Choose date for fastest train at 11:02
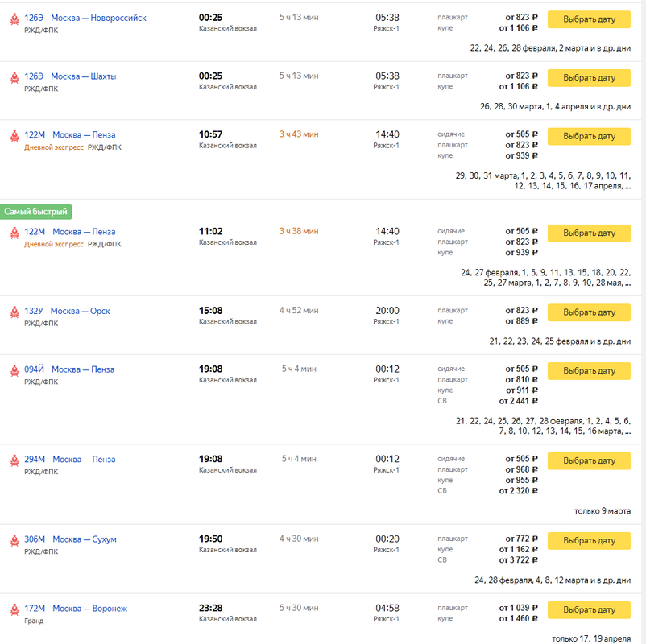The height and width of the screenshot is (644, 646). (x=589, y=233)
